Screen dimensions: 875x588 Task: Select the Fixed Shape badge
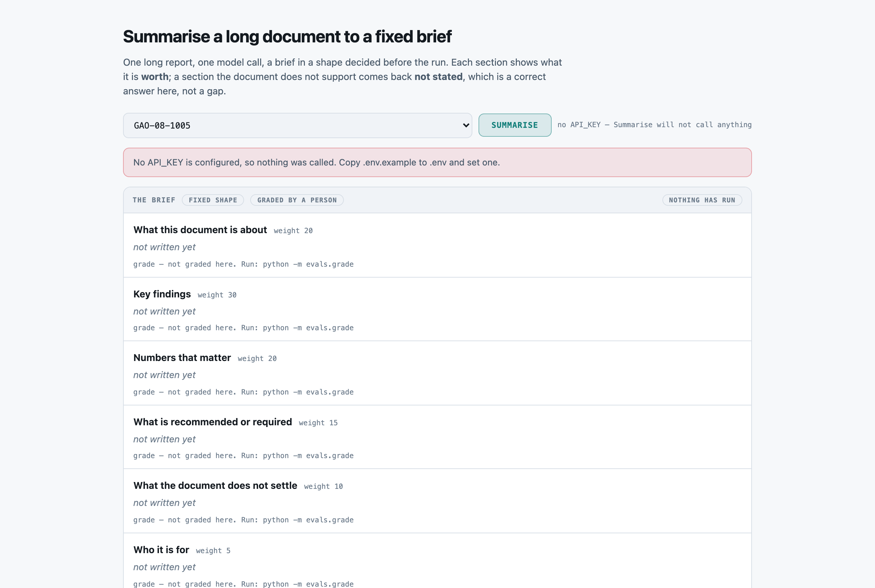pyautogui.click(x=213, y=200)
